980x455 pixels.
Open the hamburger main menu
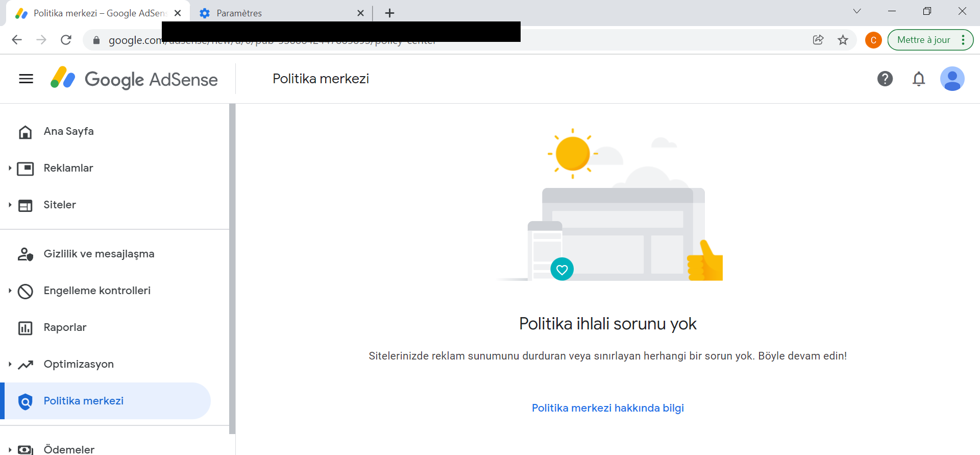pyautogui.click(x=26, y=79)
